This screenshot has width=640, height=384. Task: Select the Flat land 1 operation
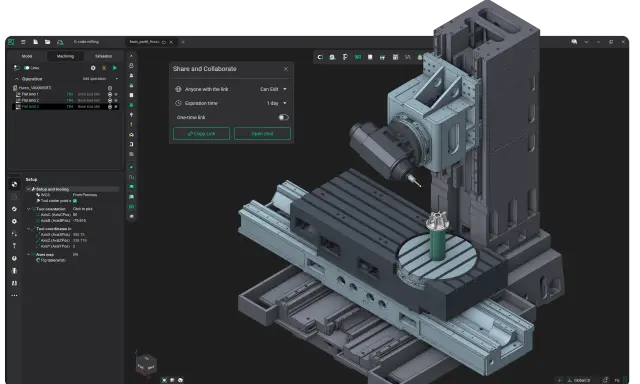pyautogui.click(x=65, y=94)
